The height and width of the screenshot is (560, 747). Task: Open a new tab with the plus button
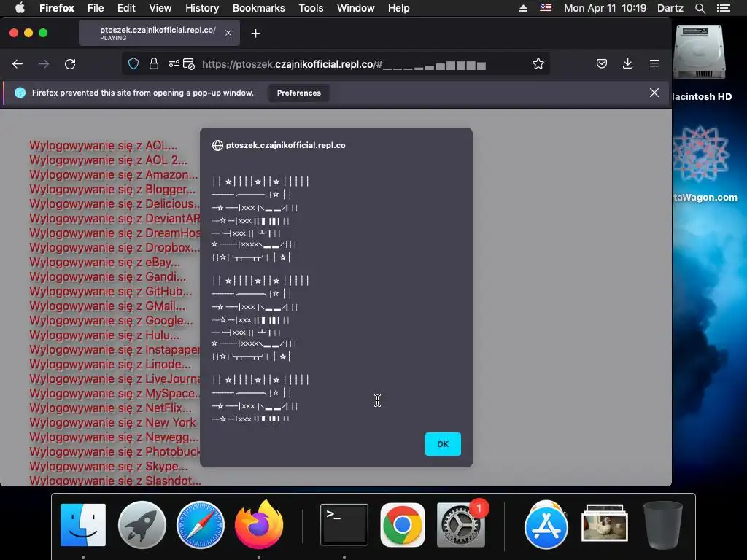coord(256,34)
